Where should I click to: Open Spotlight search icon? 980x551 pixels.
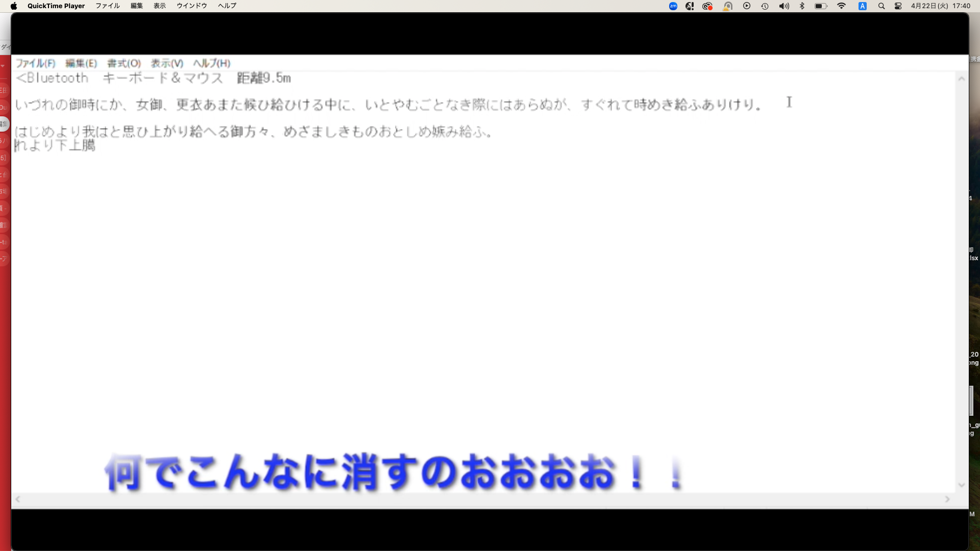pyautogui.click(x=881, y=6)
